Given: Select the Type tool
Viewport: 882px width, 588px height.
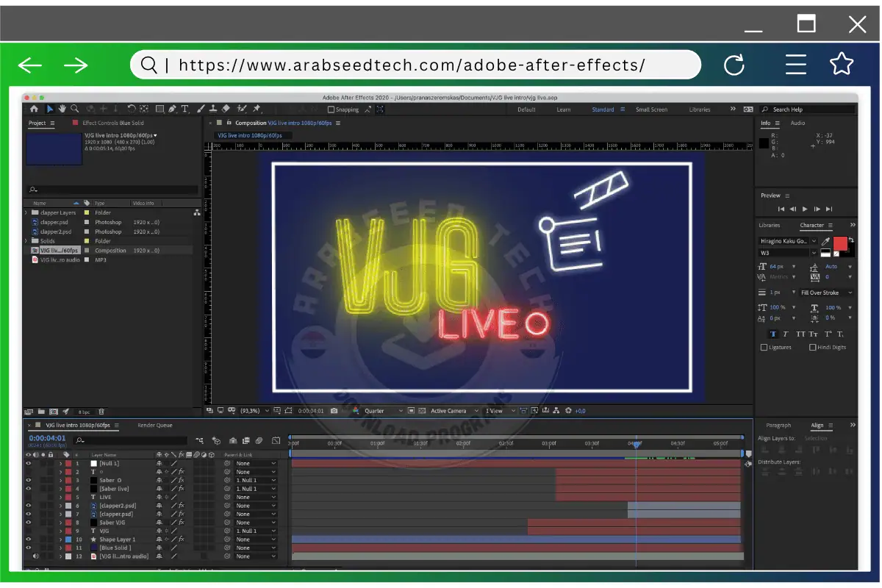Looking at the screenshot, I should (x=185, y=109).
